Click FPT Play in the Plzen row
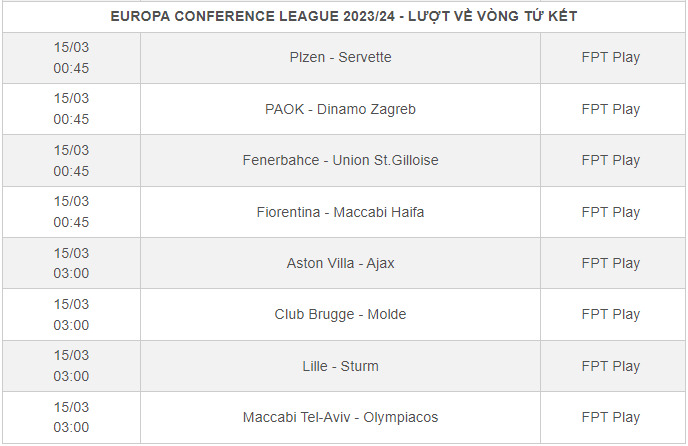 [610, 58]
